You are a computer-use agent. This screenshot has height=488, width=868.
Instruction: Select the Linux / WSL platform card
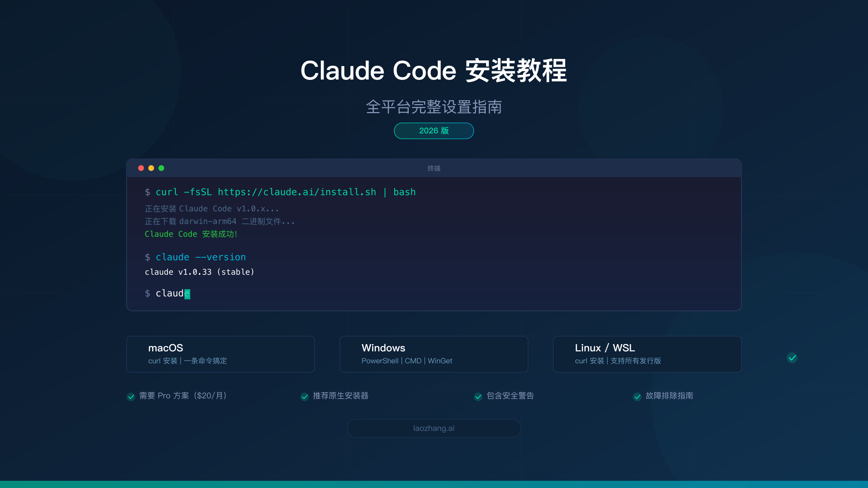pyautogui.click(x=647, y=354)
